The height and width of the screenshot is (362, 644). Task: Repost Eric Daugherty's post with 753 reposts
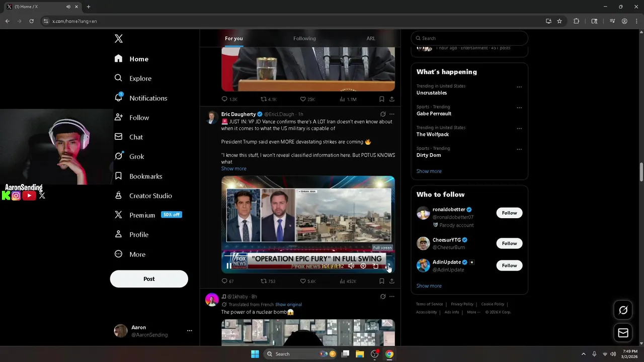point(268,281)
